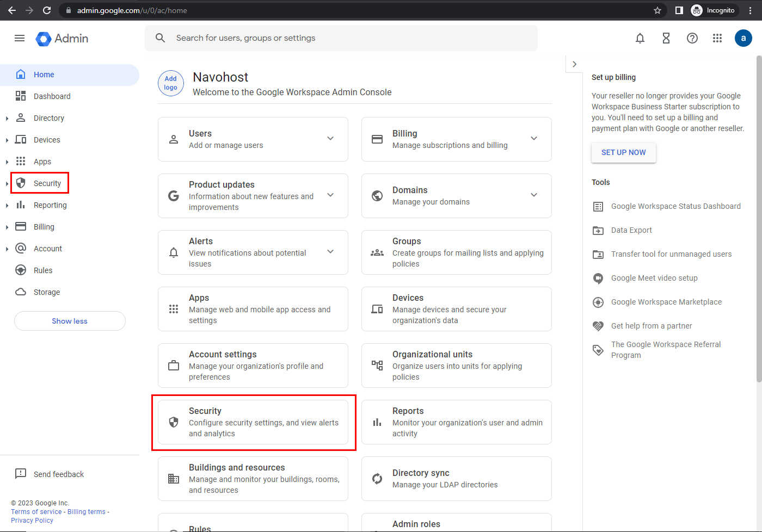
Task: Click the browser side panel icon
Action: [679, 10]
